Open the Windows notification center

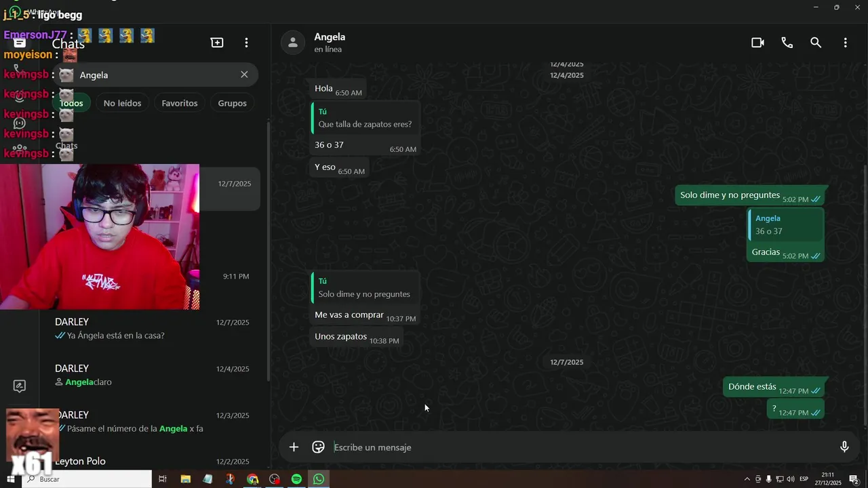point(854,479)
